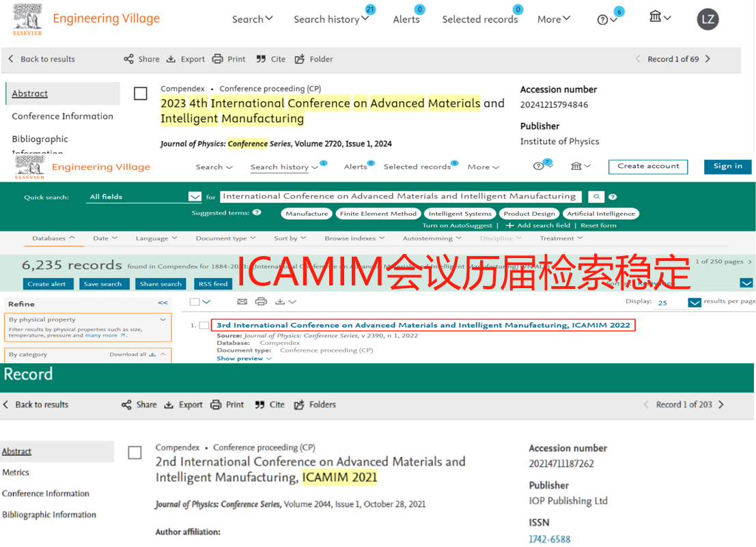Open Sort by dropdown in filter bar
The image size is (756, 547).
coord(290,238)
